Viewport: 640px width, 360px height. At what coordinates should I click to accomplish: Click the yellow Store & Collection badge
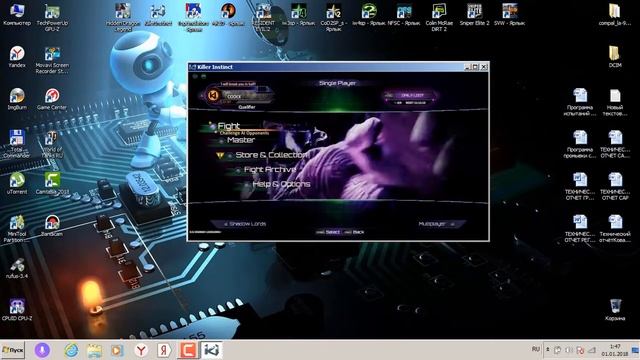click(x=220, y=155)
